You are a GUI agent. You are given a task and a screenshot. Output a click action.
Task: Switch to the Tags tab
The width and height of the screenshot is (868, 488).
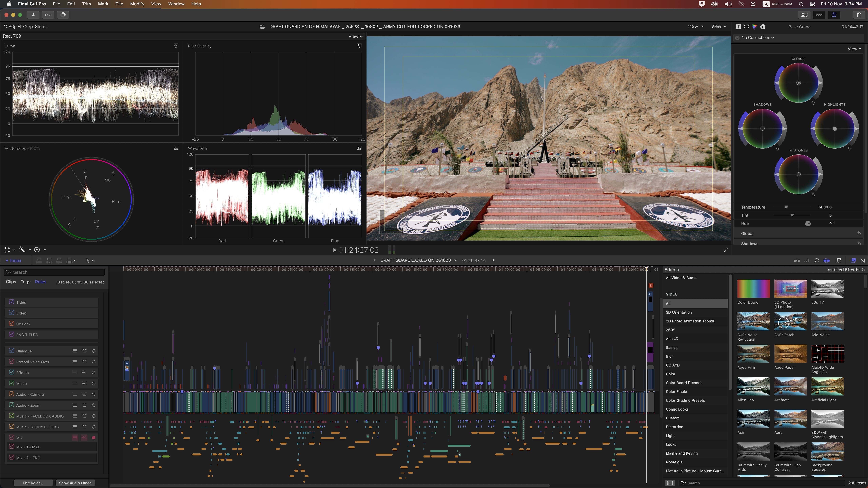(25, 282)
